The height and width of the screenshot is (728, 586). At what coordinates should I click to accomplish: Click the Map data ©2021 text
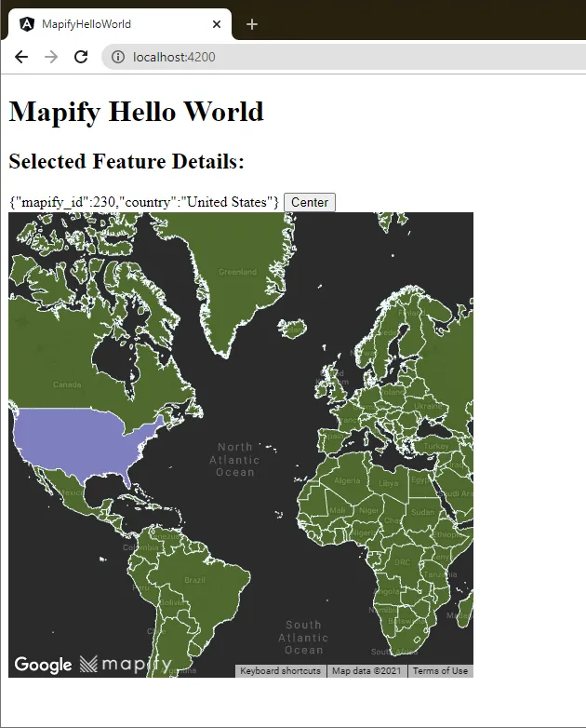point(366,671)
